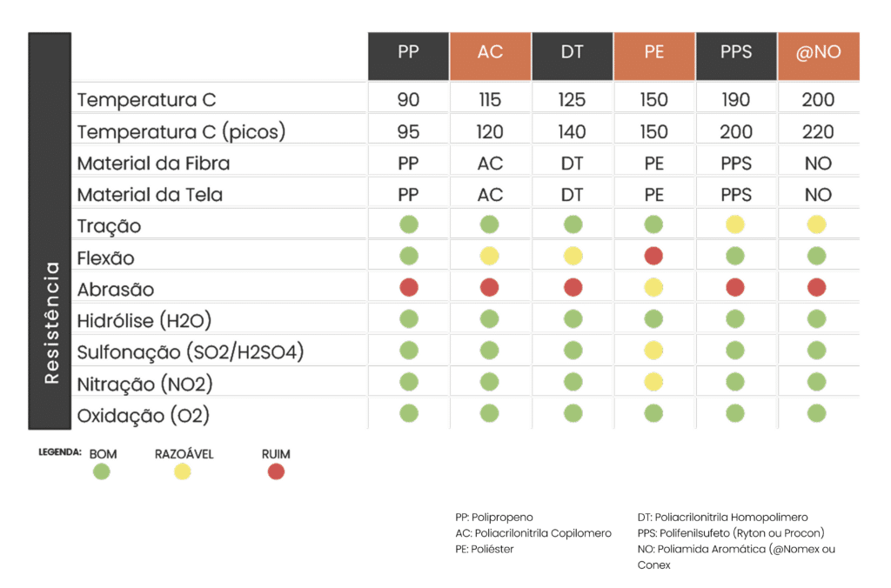
Task: Select the yellow Tração dot in PPS column
Action: pos(736,225)
